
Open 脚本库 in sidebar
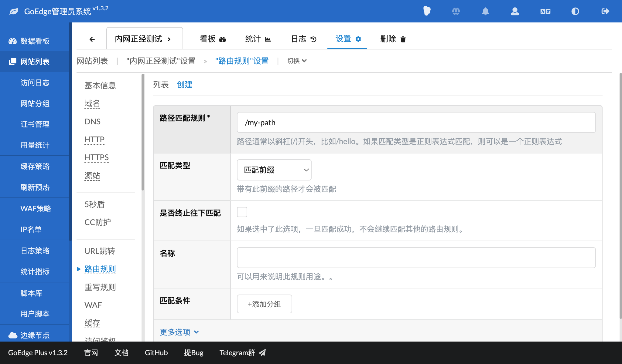coord(31,293)
